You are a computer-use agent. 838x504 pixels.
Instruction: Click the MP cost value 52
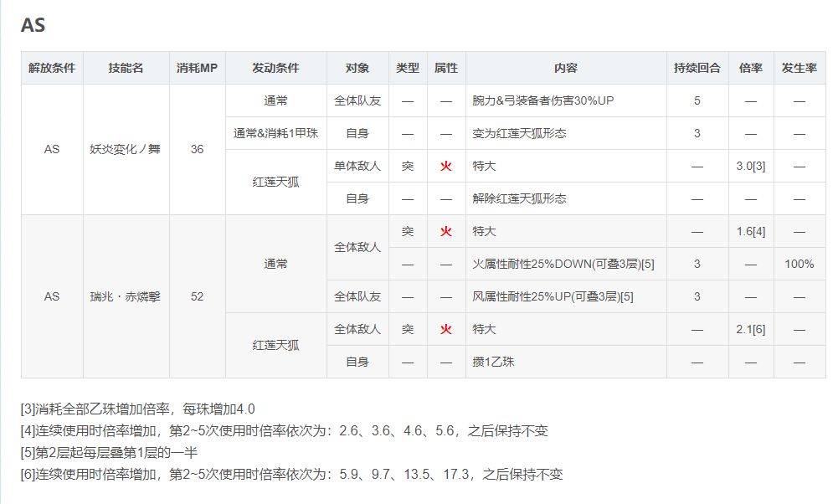(198, 296)
